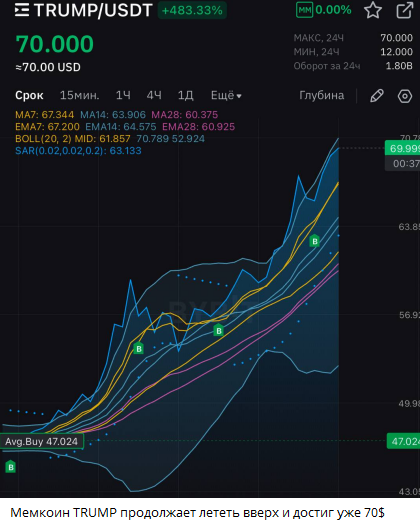420x525 pixels.
Task: Select the Срок line chart tab
Action: 29,95
